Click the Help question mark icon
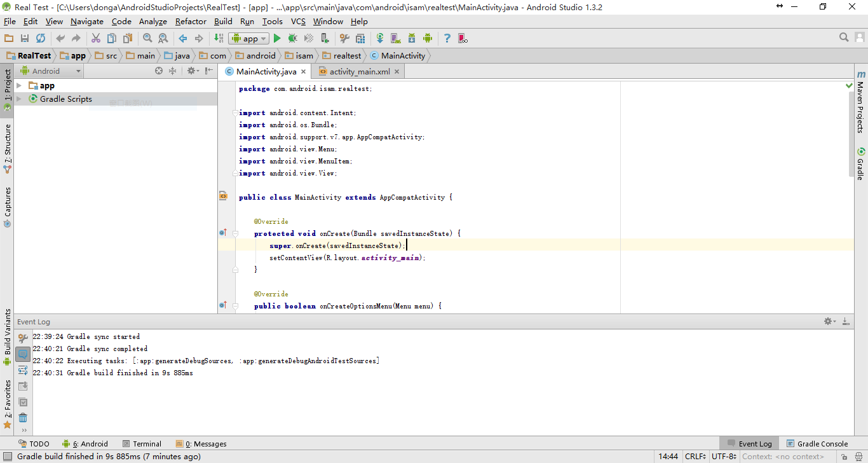Image resolution: width=868 pixels, height=463 pixels. click(447, 39)
